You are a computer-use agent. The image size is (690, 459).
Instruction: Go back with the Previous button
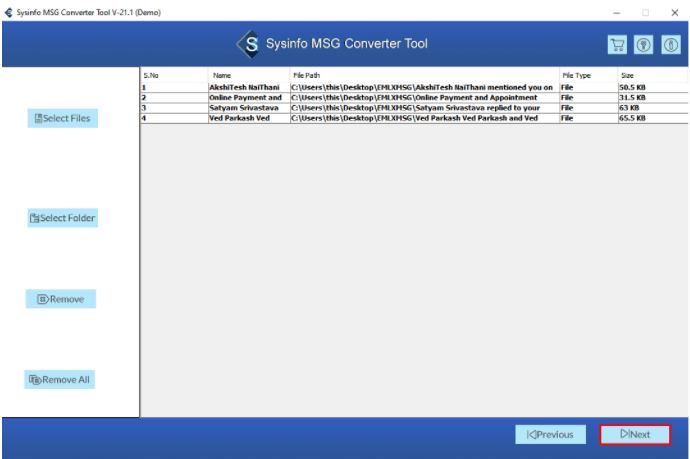(551, 434)
